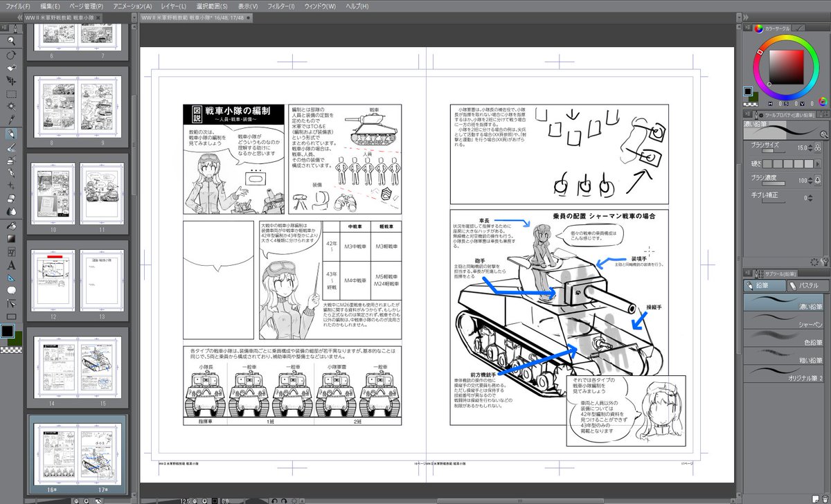
Task: Zoom in page manager thumbnails
Action: (86, 501)
